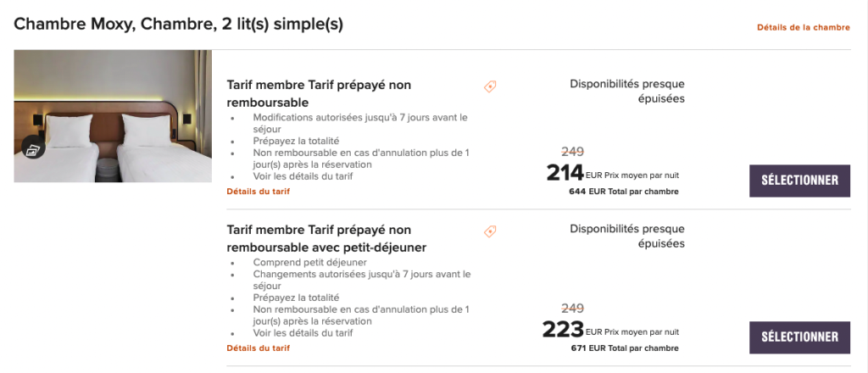Click the 214 EUR average nightly price
868x373 pixels.
pos(565,174)
